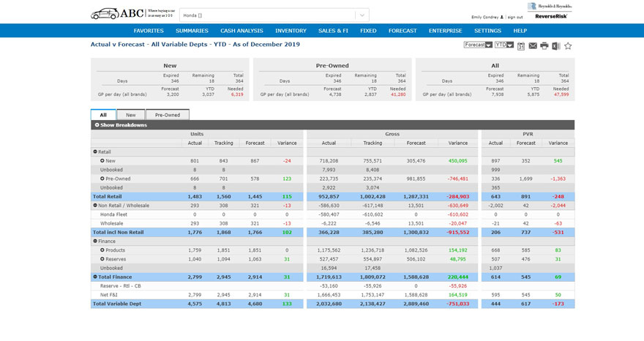Click the Units column group header
Image resolution: width=644 pixels, height=341 pixels.
pyautogui.click(x=197, y=134)
